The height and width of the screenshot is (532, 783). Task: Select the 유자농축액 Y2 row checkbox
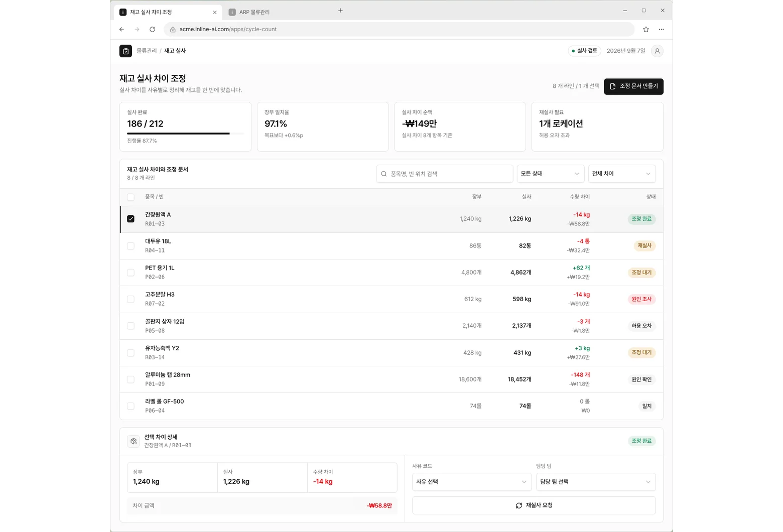coord(130,353)
